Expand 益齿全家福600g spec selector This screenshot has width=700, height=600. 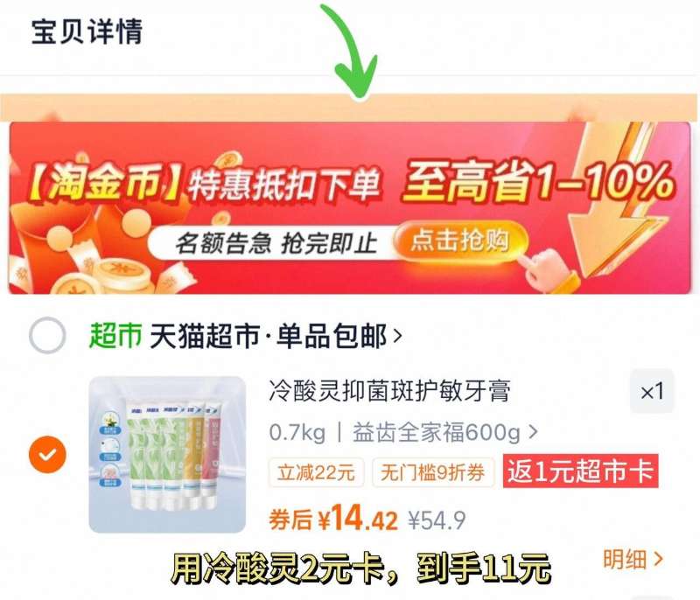445,432
